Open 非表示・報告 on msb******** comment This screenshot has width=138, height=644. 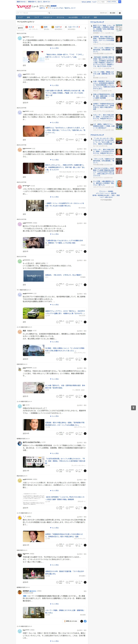pos(82,294)
